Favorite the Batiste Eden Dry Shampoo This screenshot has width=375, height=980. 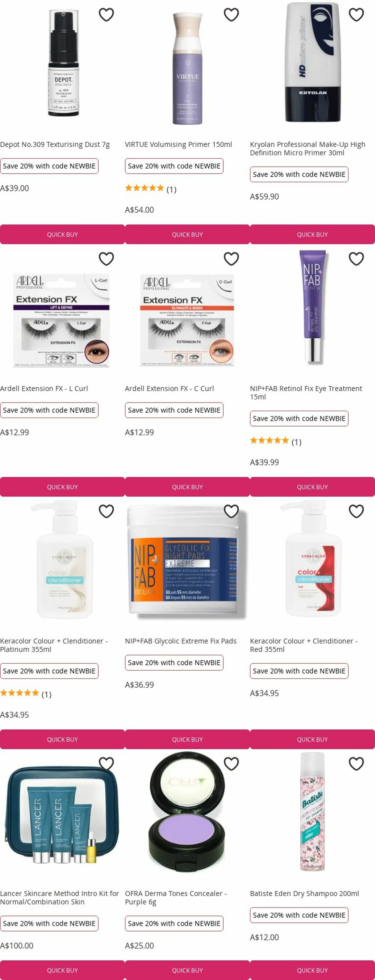pyautogui.click(x=356, y=763)
